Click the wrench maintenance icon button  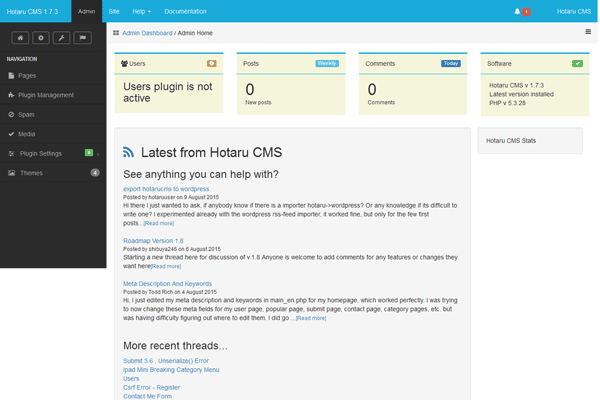pyautogui.click(x=62, y=37)
